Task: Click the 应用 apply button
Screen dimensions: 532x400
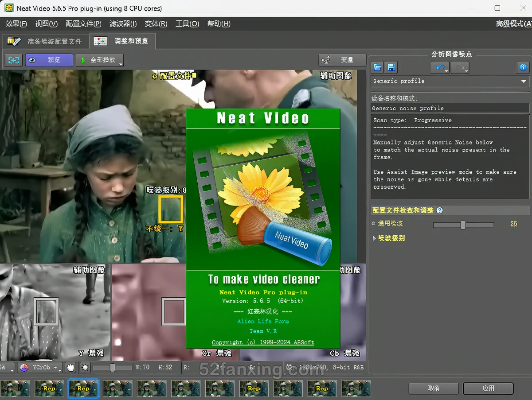Action: pos(488,388)
